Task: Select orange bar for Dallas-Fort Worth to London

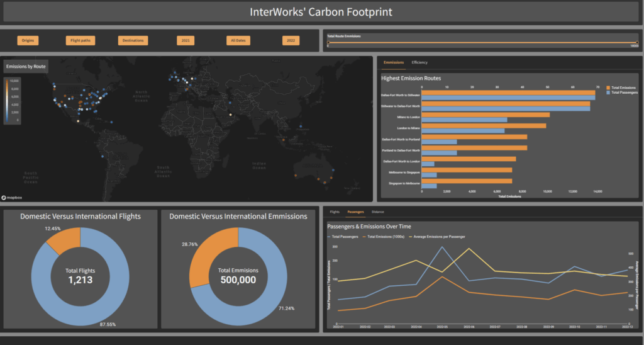Action: [469, 159]
